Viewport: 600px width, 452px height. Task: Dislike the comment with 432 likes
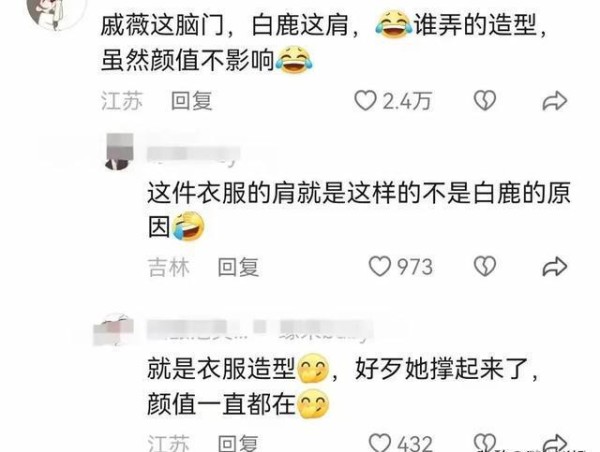click(485, 443)
